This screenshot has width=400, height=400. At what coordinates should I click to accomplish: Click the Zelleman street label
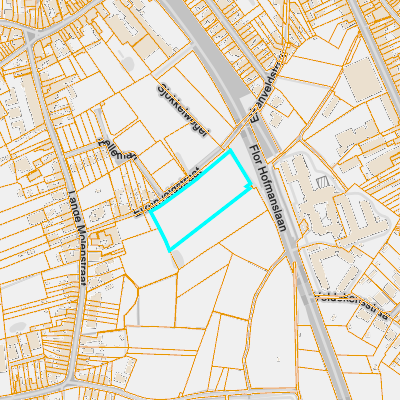pos(118,150)
